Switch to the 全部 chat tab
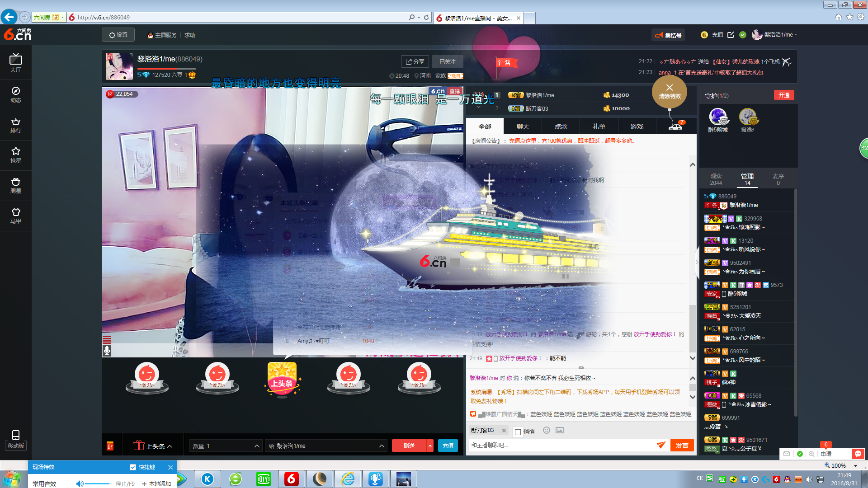Image resolution: width=868 pixels, height=488 pixels. (485, 127)
